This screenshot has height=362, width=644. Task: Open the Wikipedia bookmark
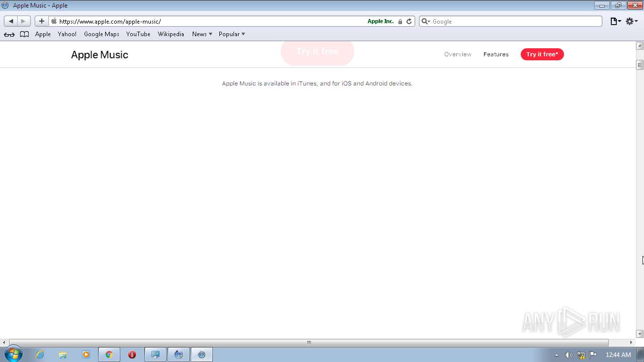[171, 34]
